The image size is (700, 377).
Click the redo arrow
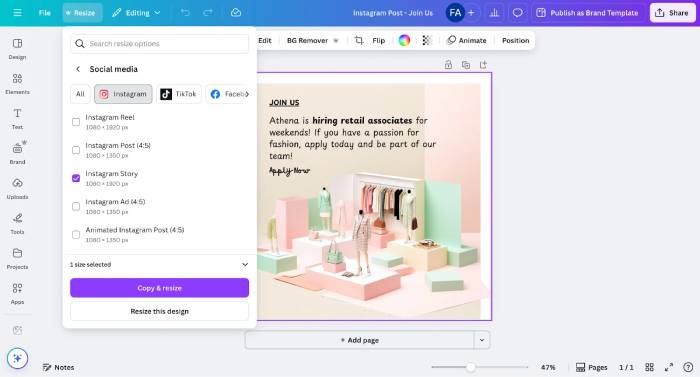click(208, 13)
